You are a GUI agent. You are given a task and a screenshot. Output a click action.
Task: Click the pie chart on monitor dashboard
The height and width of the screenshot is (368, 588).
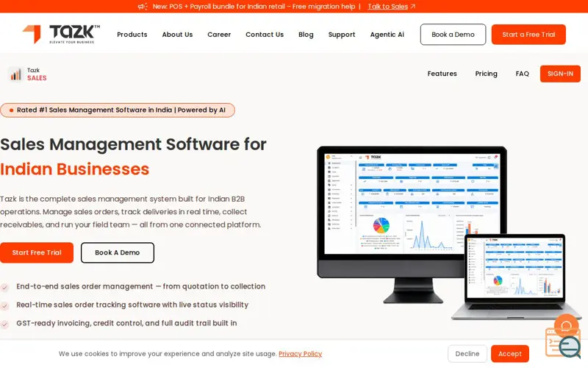pos(381,225)
